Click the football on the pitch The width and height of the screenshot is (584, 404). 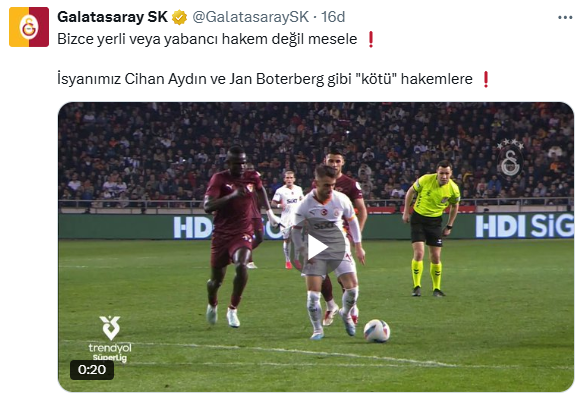(x=377, y=331)
